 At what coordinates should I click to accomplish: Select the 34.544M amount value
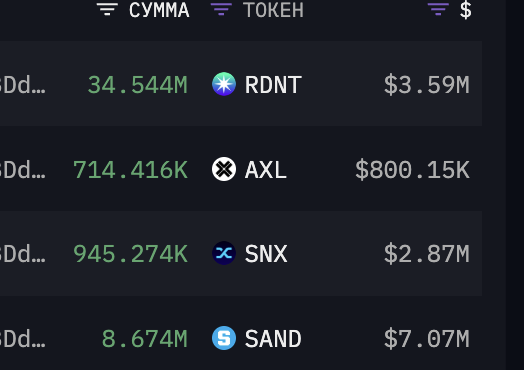click(x=138, y=85)
